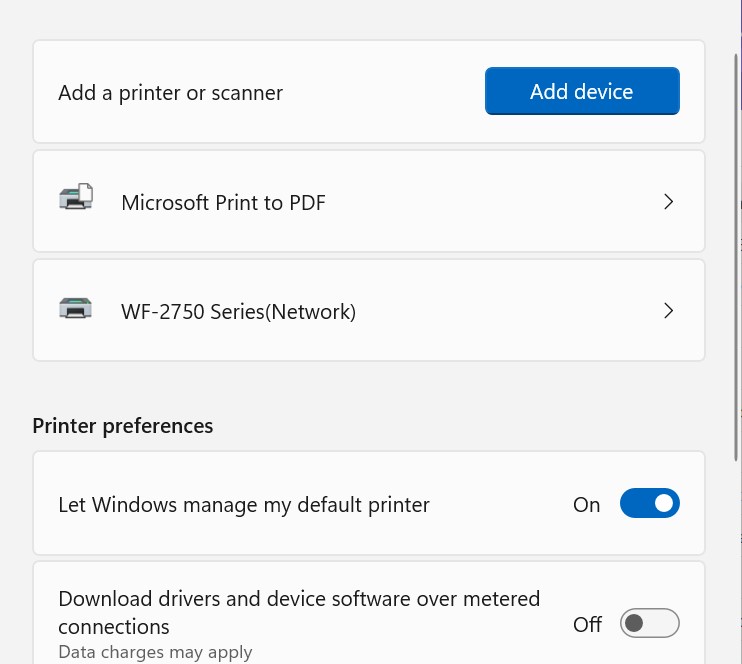Click the 'Data charges may apply' note

[155, 652]
